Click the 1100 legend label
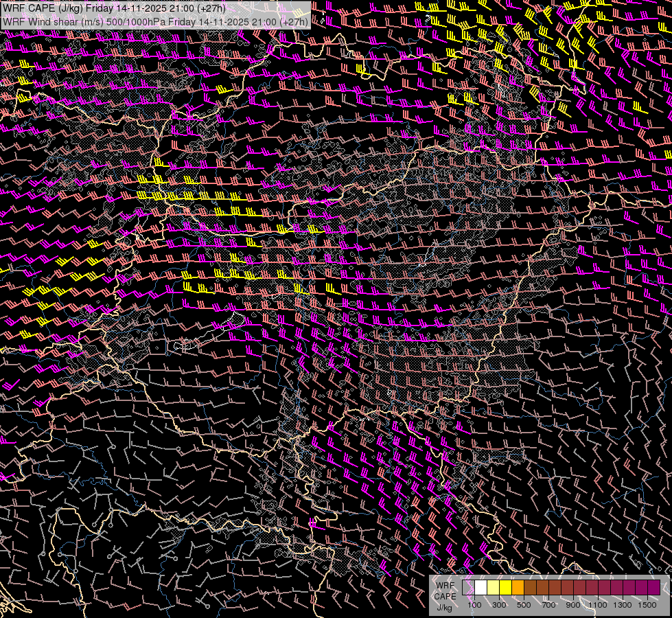 pyautogui.click(x=598, y=605)
